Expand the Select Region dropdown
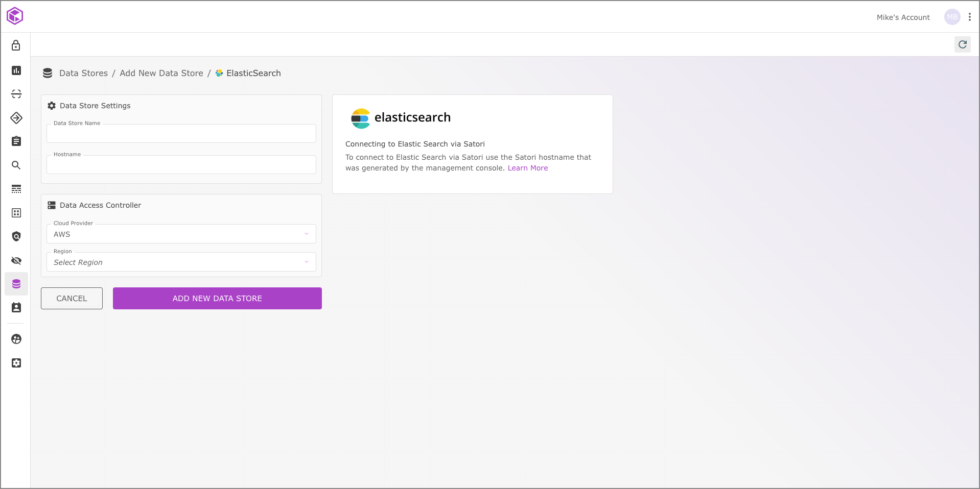This screenshot has width=980, height=489. point(181,262)
